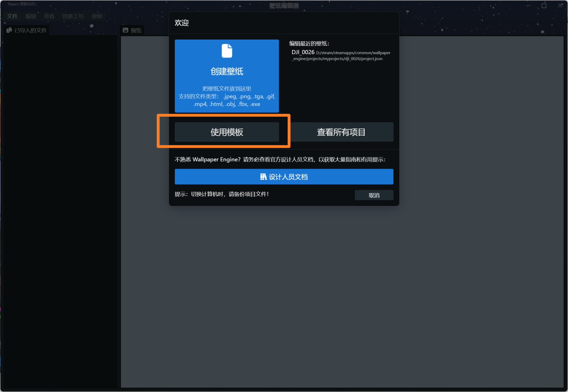Screen dimensions: 568x392
Task: Open the 文件 file menu
Action: [x=12, y=16]
